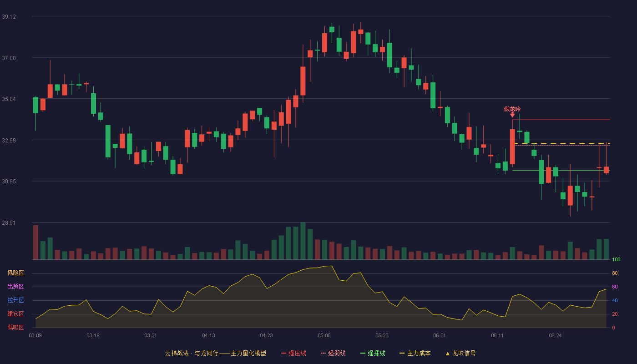Click the red 0 indicator scale value
The width and height of the screenshot is (637, 364).
[x=613, y=328]
